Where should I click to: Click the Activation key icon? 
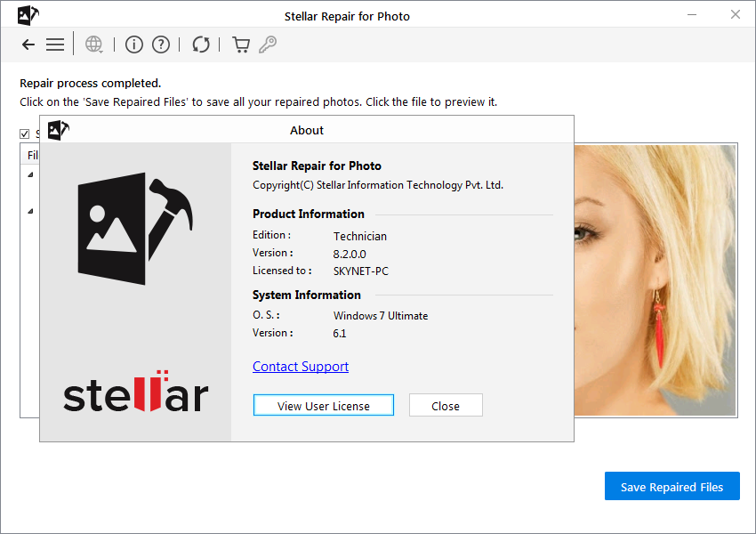point(268,44)
